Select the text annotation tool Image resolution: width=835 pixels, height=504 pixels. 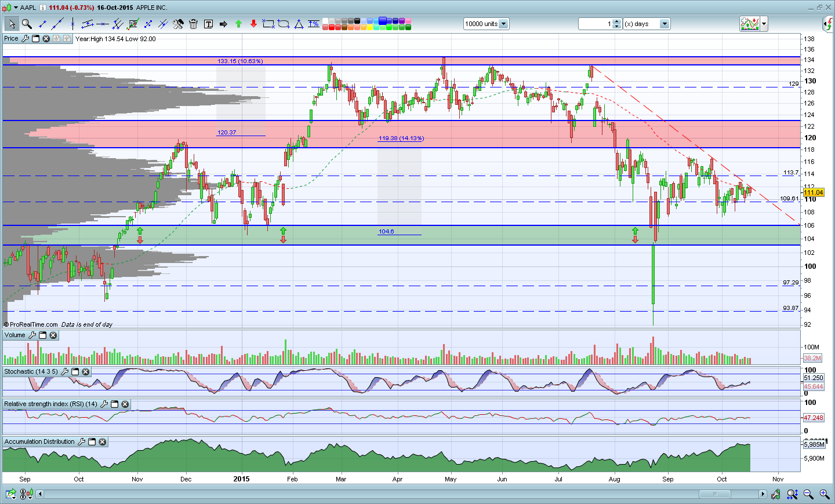[x=208, y=24]
